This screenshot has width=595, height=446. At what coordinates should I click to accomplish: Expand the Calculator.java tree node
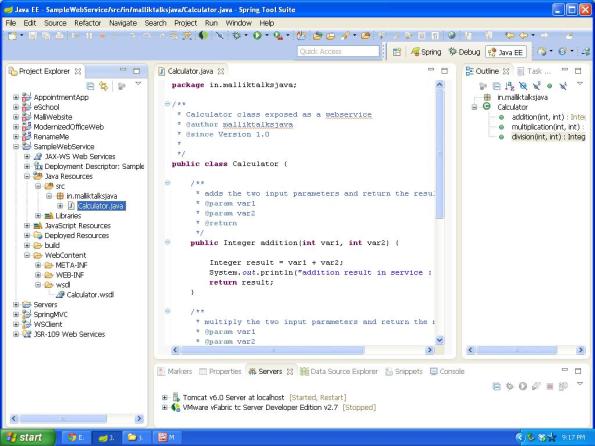[60, 206]
